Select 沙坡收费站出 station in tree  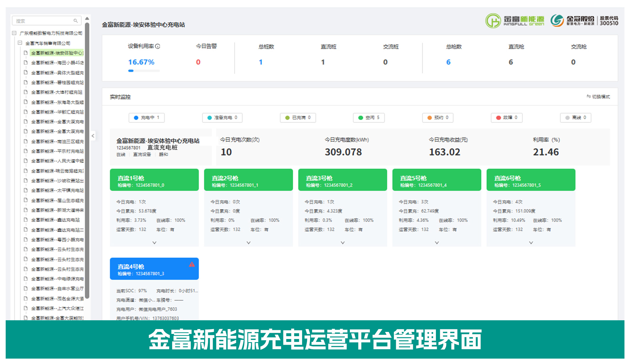[57, 181]
